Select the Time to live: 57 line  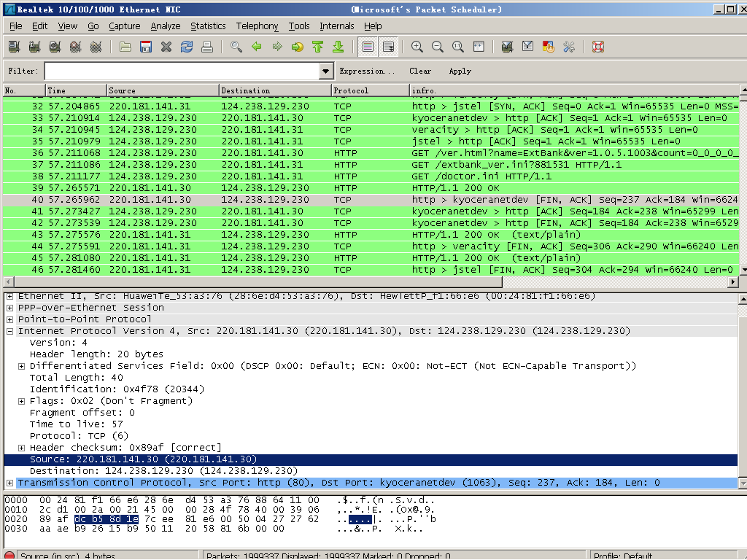(x=76, y=425)
